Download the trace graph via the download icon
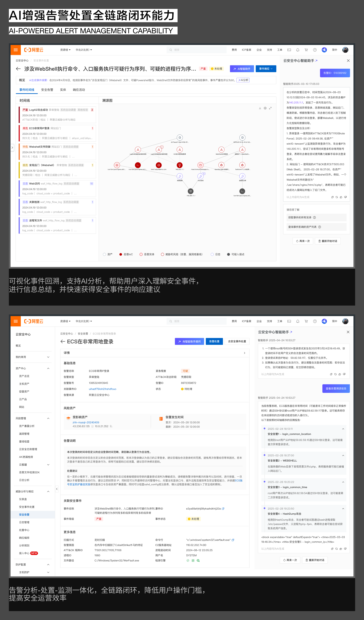The width and height of the screenshot is (364, 620). coord(260,108)
